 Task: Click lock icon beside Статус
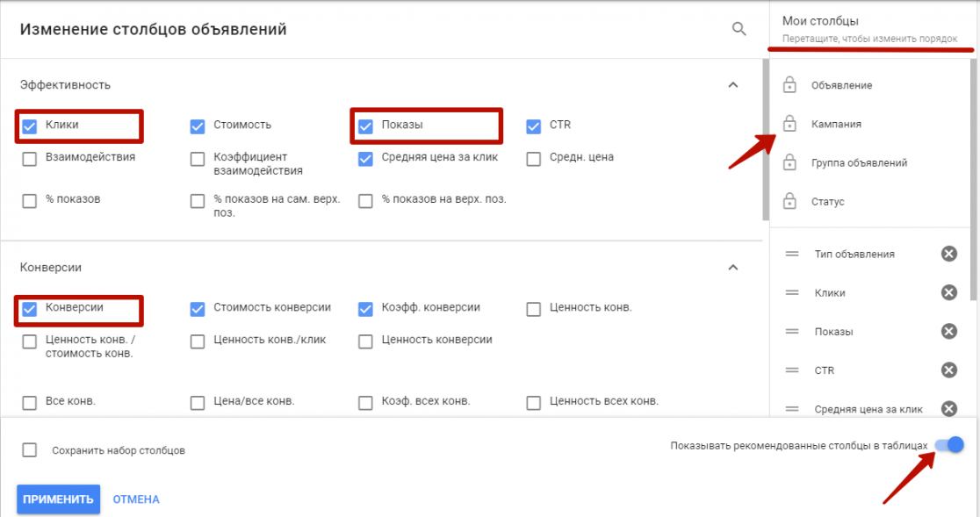[x=789, y=200]
